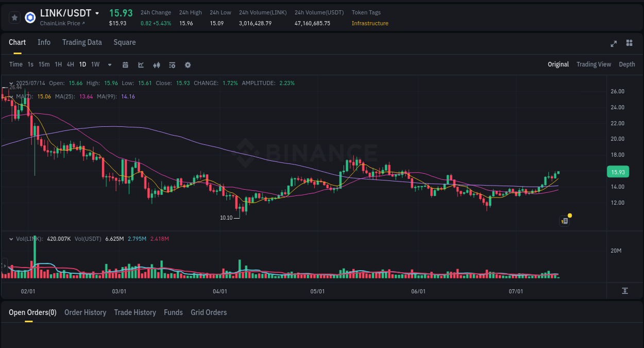The height and width of the screenshot is (348, 644).
Task: Select the line chart style icon
Action: (141, 65)
